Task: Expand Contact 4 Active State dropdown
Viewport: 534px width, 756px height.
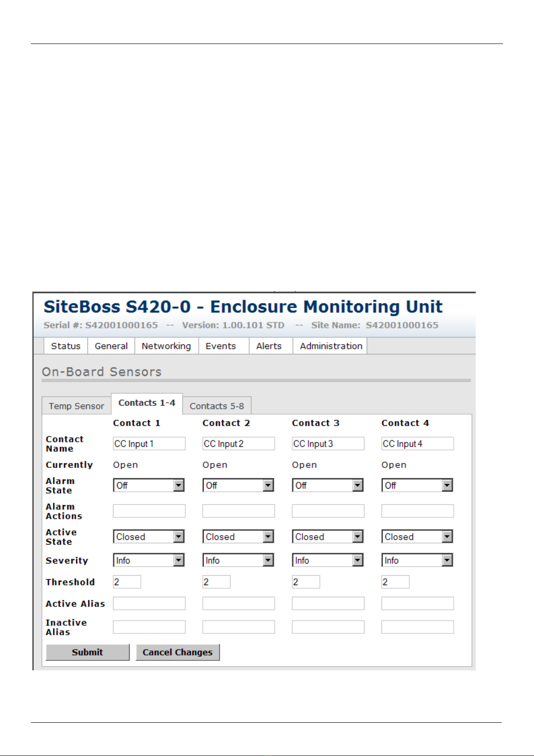Action: coord(417,537)
